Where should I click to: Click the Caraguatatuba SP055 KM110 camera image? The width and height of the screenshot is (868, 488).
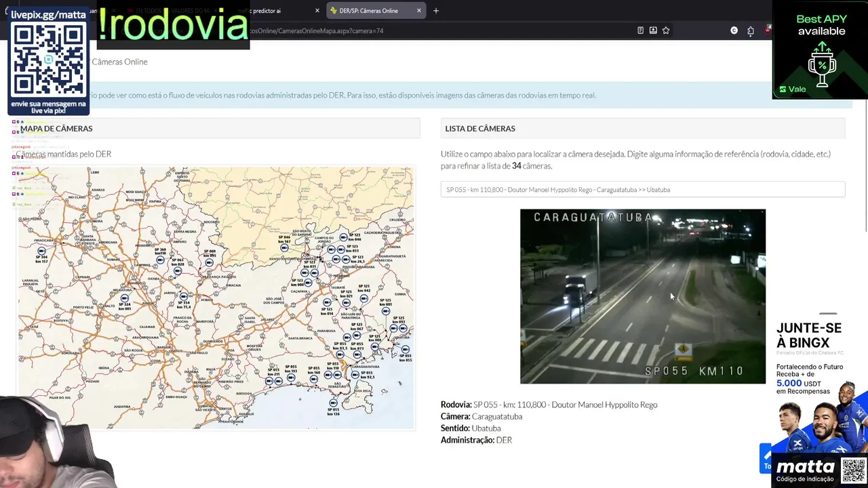(643, 296)
